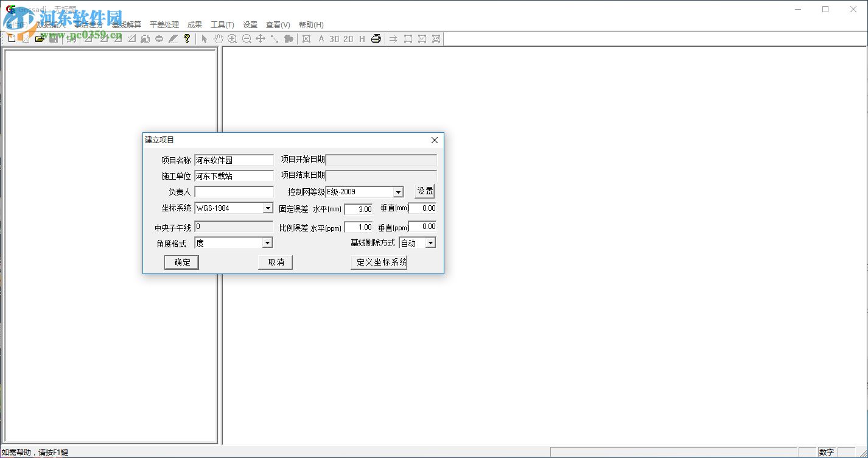Select the hand pan tool
This screenshot has height=458, width=868.
pyautogui.click(x=218, y=38)
